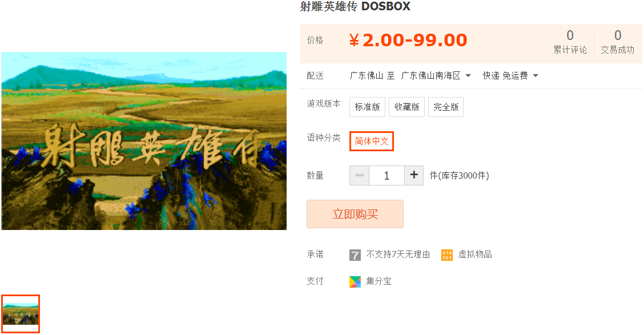This screenshot has width=644, height=335.
Task: Click the 集分宝 payment icon
Action: [x=355, y=281]
